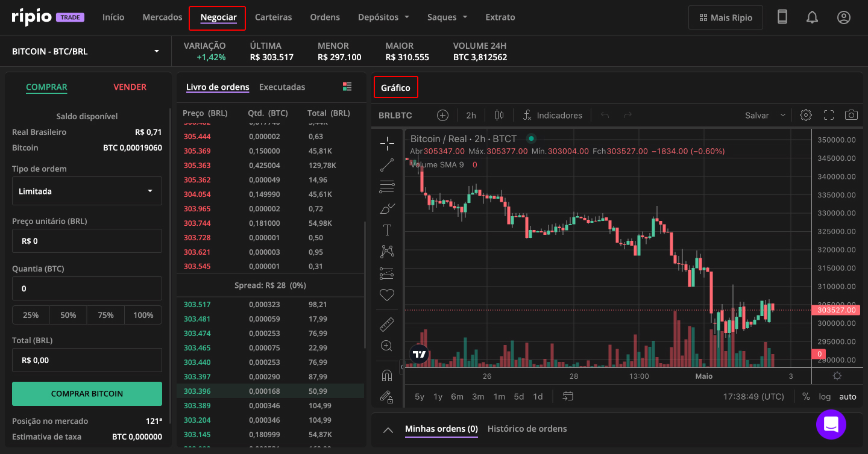Collapse the drawing toolbar arrow
The height and width of the screenshot is (454, 868).
[401, 367]
